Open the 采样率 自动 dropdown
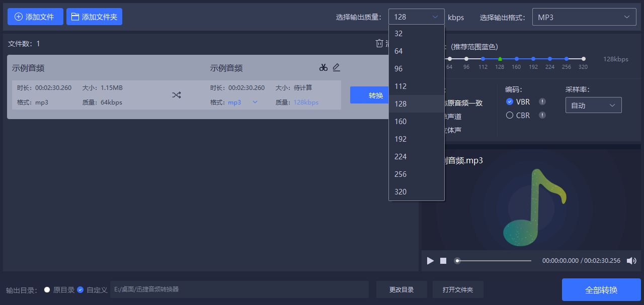The height and width of the screenshot is (305, 644). 594,105
